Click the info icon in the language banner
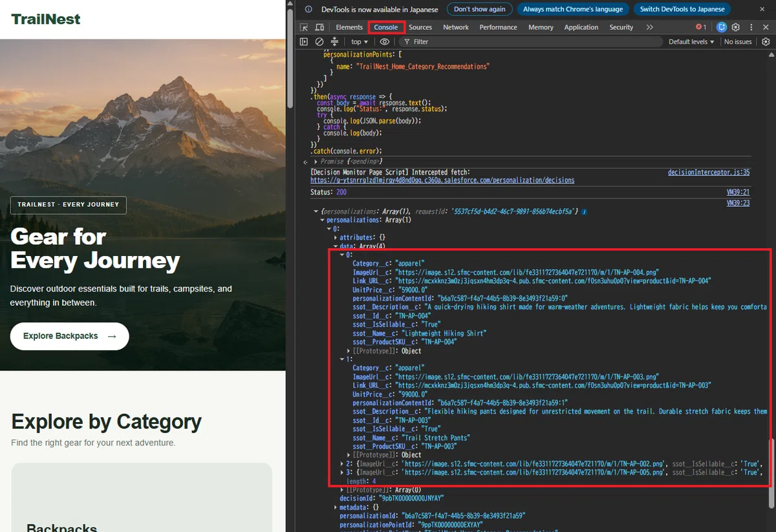 [x=308, y=10]
